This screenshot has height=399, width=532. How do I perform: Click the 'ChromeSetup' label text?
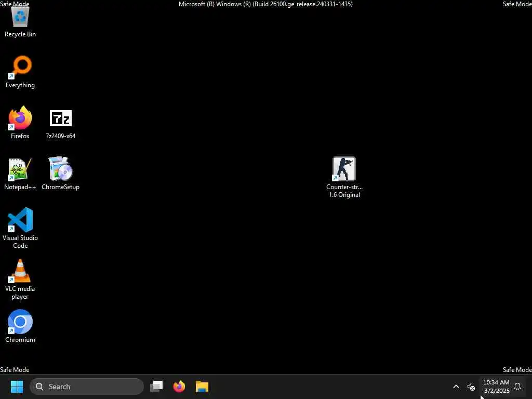(60, 187)
